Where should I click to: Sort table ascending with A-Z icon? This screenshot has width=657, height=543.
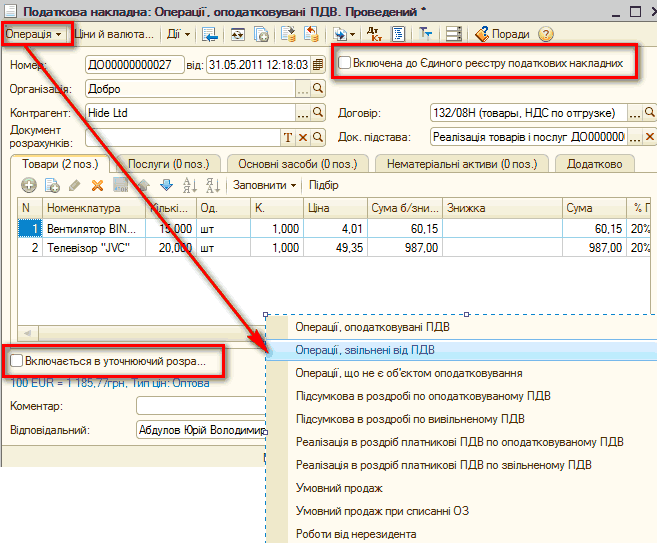[x=189, y=185]
